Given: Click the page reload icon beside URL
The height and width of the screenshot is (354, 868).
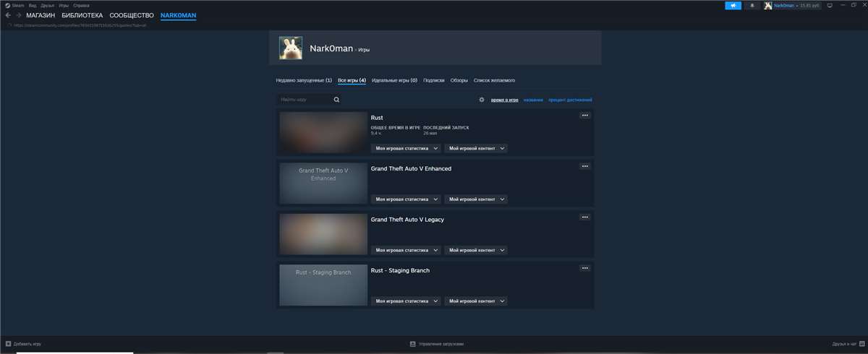Looking at the screenshot, I should (x=9, y=25).
